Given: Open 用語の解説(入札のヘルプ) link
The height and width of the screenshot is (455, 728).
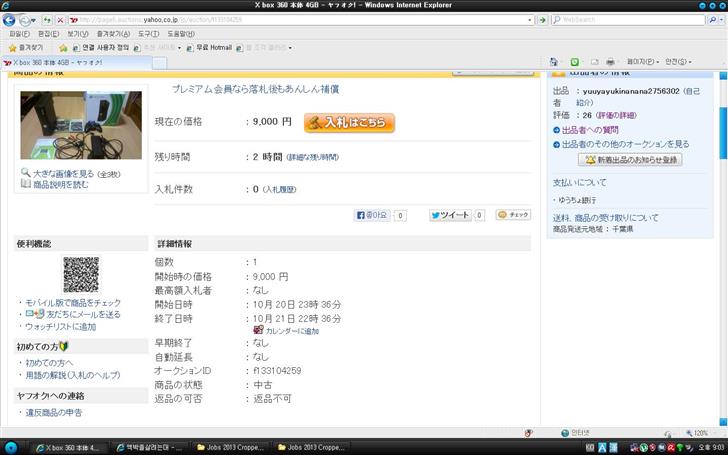Looking at the screenshot, I should 73,375.
